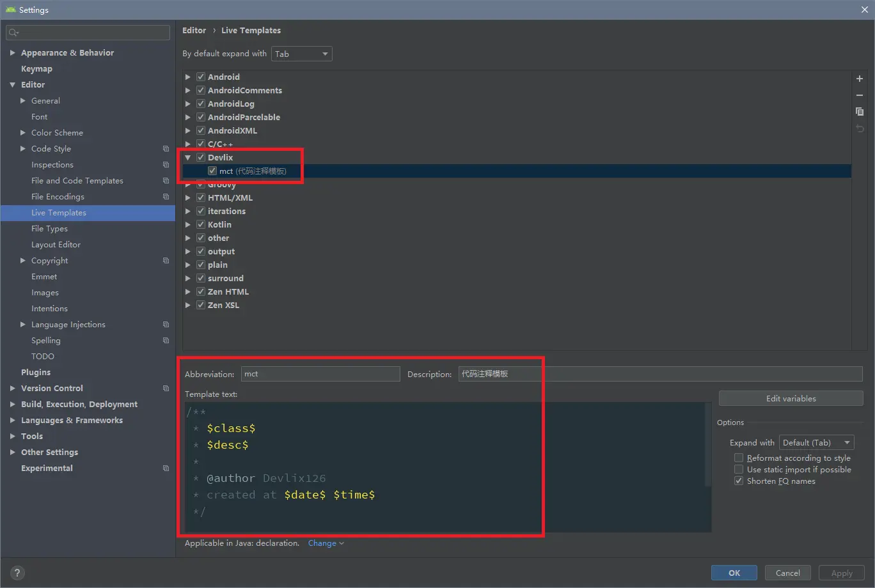
Task: Toggle the Devlix group checkbox
Action: point(201,157)
